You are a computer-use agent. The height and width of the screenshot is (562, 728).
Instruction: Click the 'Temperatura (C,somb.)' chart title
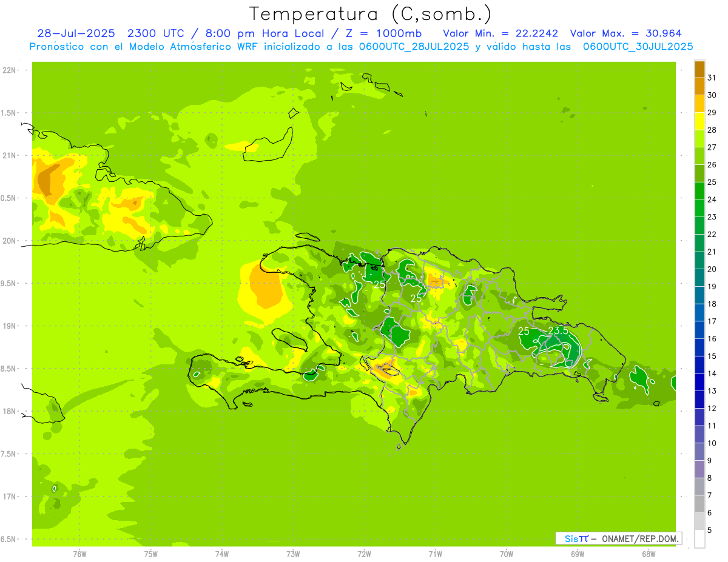370,14
